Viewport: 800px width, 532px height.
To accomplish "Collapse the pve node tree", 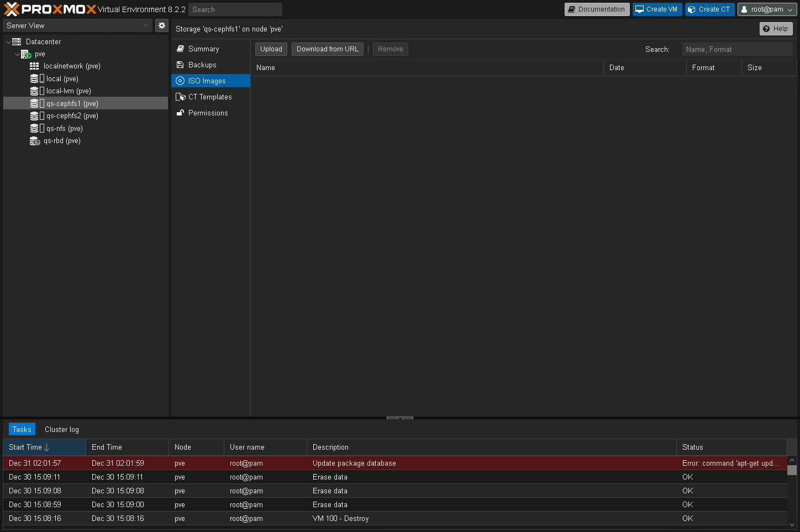I will coord(17,54).
